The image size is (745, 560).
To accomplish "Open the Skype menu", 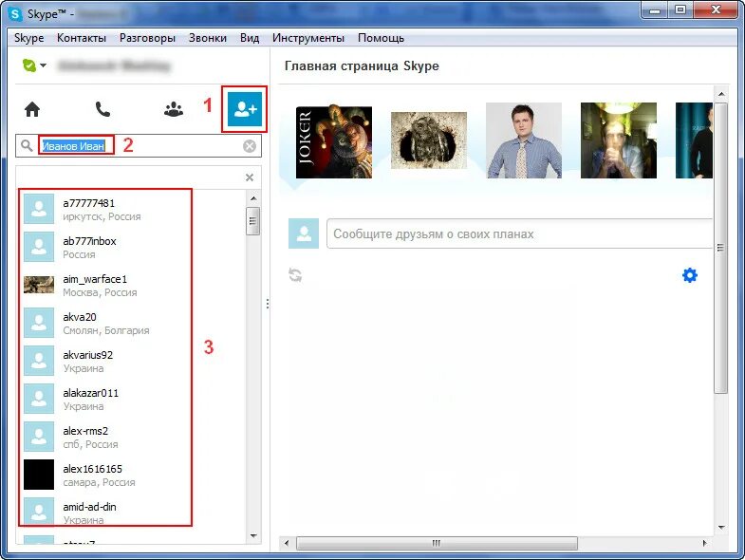I will [29, 38].
